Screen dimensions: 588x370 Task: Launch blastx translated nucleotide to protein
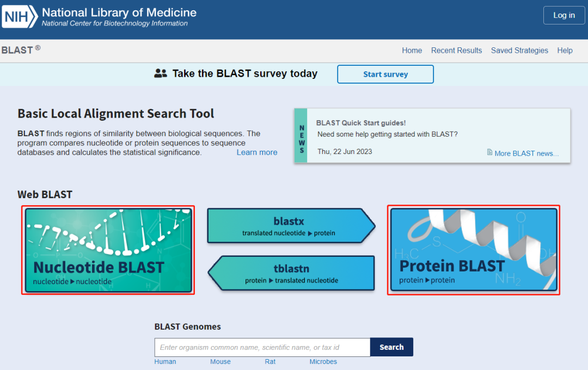291,226
